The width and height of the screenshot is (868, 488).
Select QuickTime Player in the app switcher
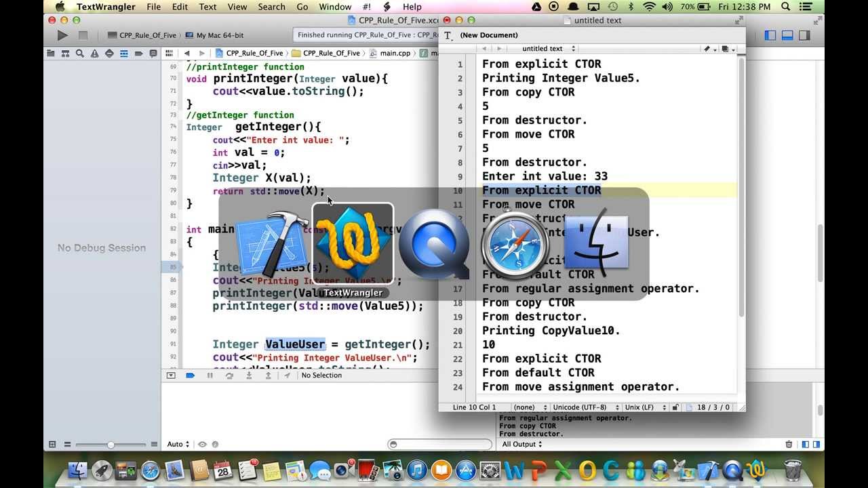tap(434, 244)
